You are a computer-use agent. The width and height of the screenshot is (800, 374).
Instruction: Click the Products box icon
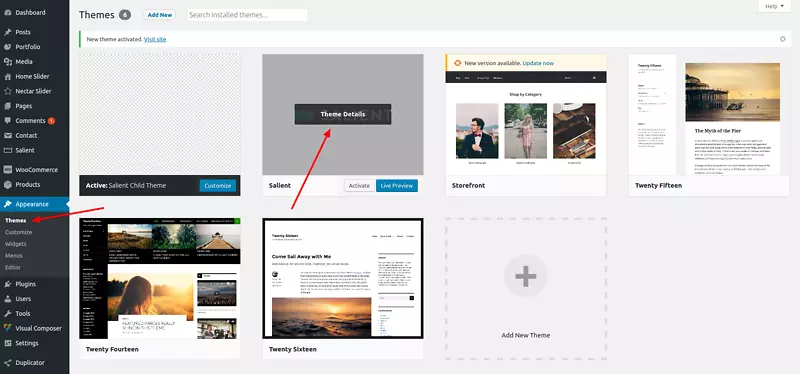(8, 184)
